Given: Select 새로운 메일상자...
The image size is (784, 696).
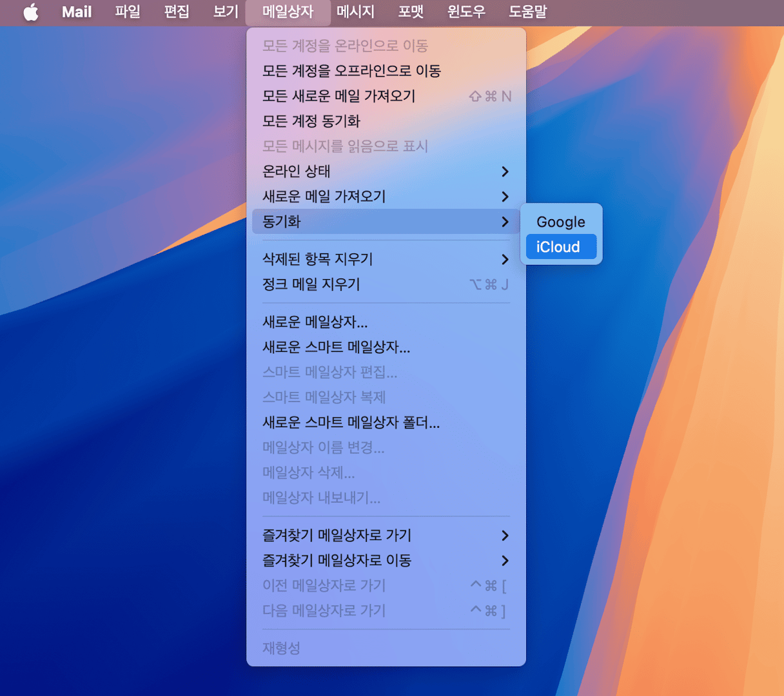Looking at the screenshot, I should [386, 322].
